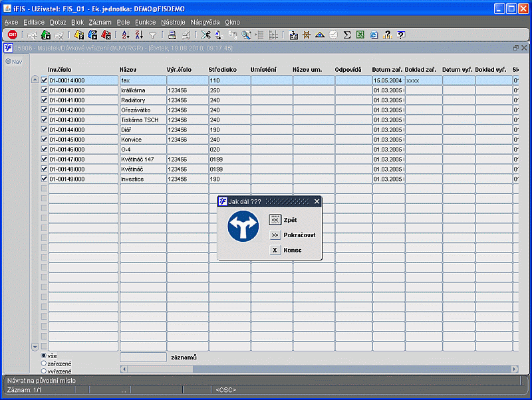Click the red EXIT toolbar icon

[12, 35]
